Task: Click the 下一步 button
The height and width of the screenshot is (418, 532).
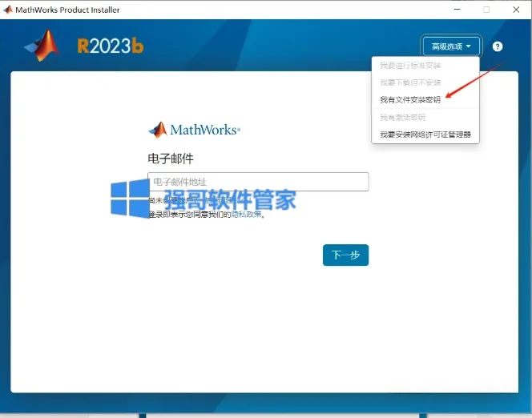Action: [x=346, y=255]
